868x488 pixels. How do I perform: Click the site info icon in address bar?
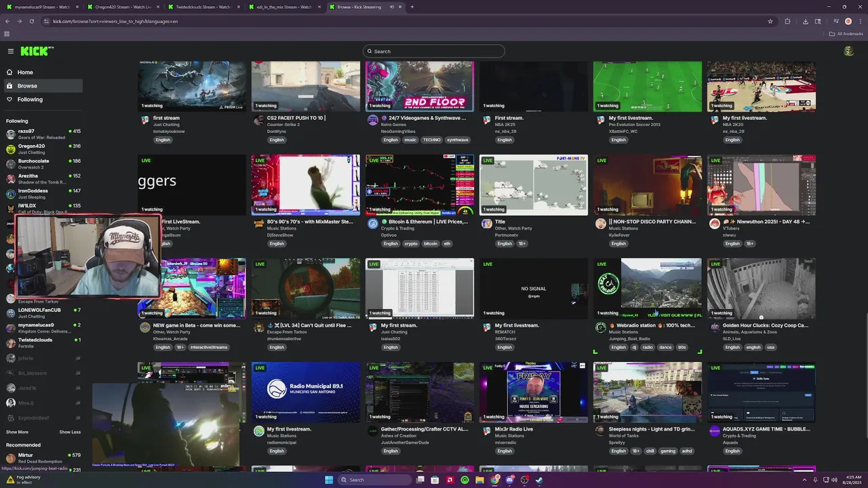coord(46,21)
